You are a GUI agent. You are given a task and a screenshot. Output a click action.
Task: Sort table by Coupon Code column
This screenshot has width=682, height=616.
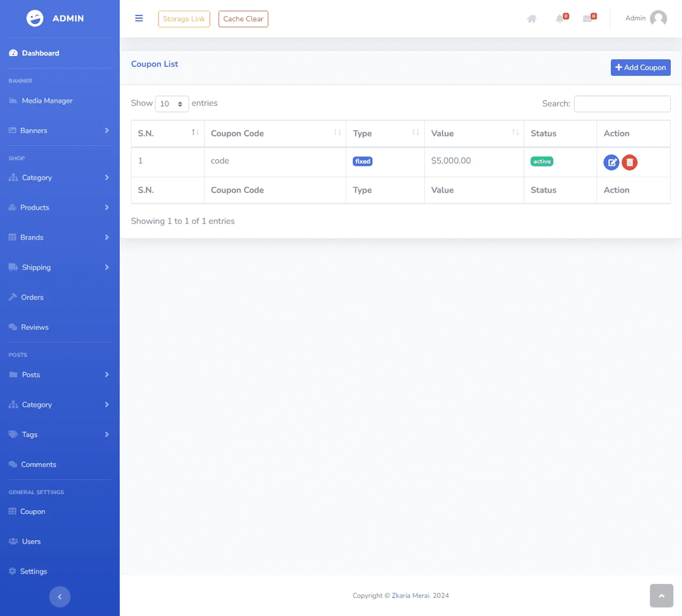point(338,133)
